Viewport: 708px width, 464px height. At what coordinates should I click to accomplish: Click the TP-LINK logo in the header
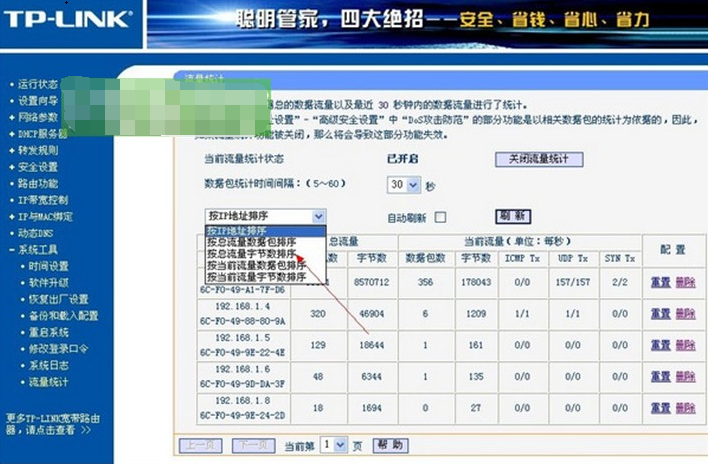pos(68,19)
